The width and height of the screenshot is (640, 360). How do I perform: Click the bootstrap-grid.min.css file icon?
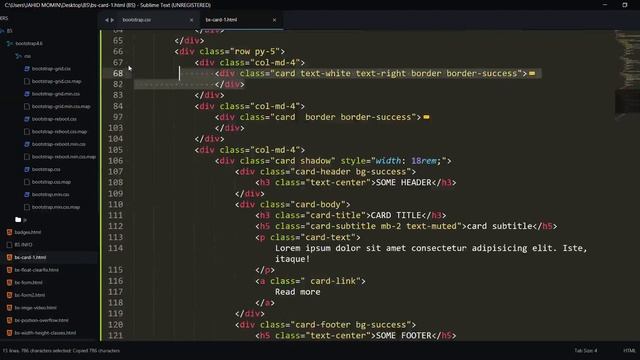coord(27,94)
